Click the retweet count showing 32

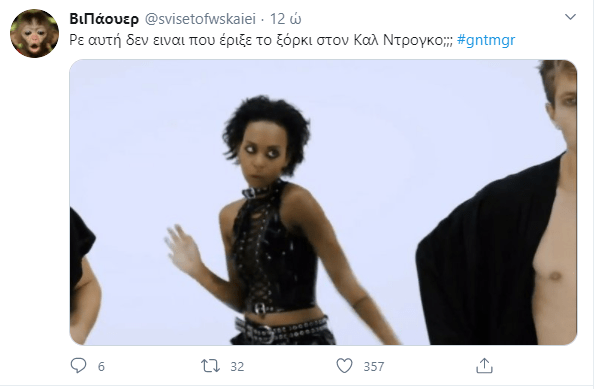pyautogui.click(x=237, y=366)
